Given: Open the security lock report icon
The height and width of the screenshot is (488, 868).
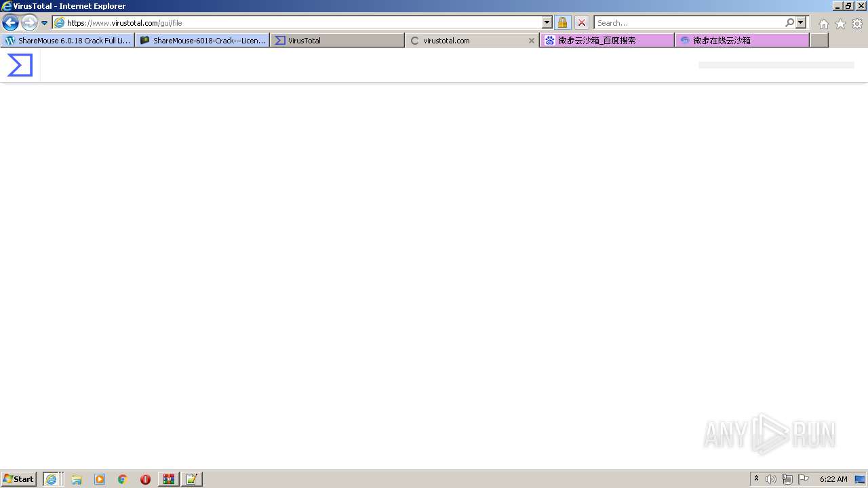Looking at the screenshot, I should point(562,22).
